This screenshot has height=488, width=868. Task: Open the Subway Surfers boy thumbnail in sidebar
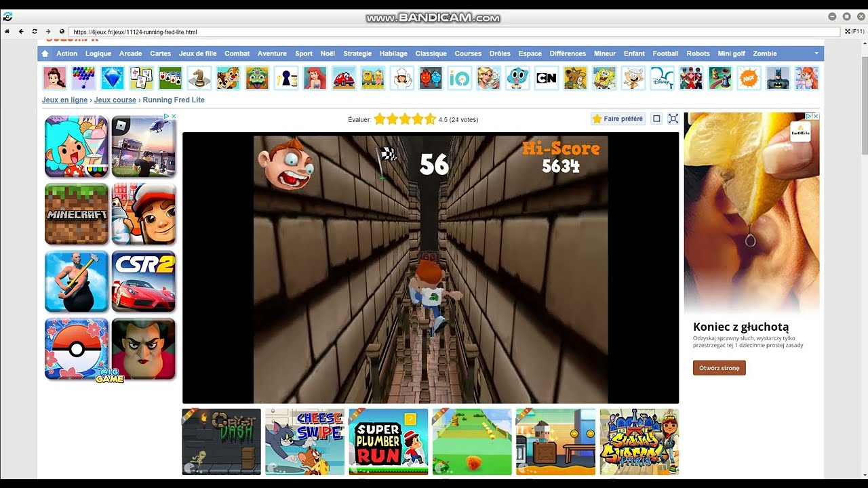(143, 213)
